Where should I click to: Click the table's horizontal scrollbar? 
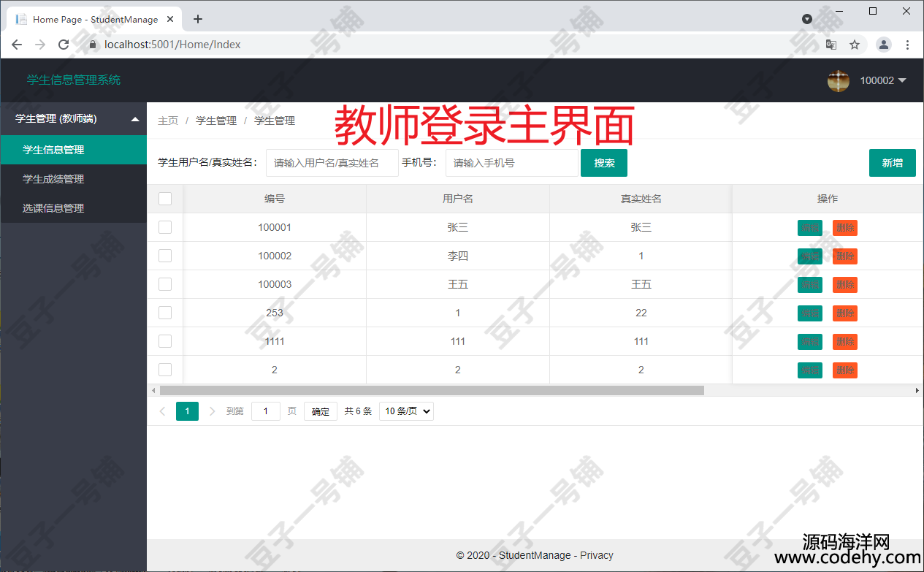pos(431,391)
